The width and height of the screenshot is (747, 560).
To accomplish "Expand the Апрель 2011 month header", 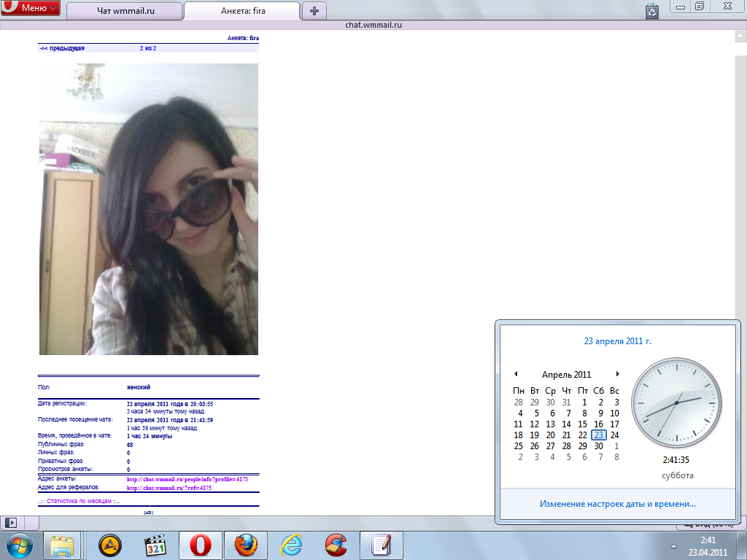I will click(566, 375).
